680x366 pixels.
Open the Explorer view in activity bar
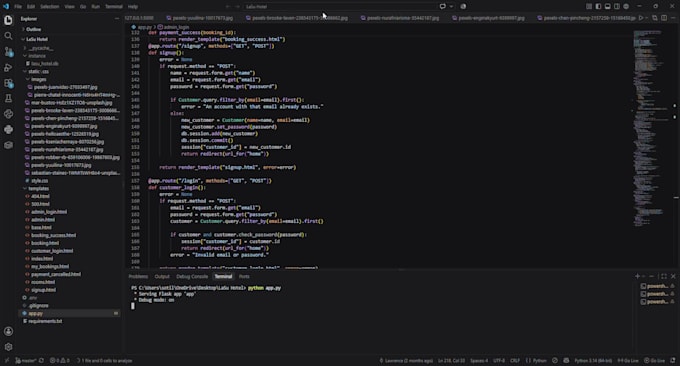8,20
